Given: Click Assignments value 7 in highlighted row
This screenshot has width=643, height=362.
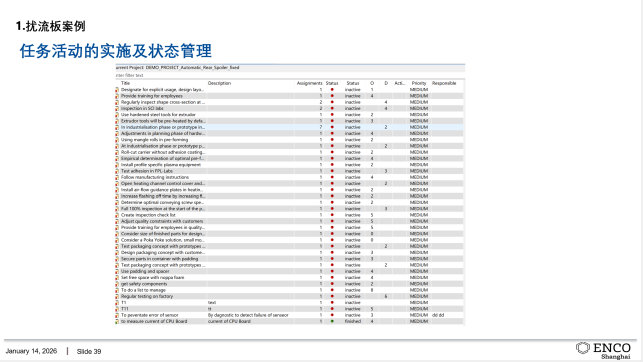Looking at the screenshot, I should [x=321, y=127].
